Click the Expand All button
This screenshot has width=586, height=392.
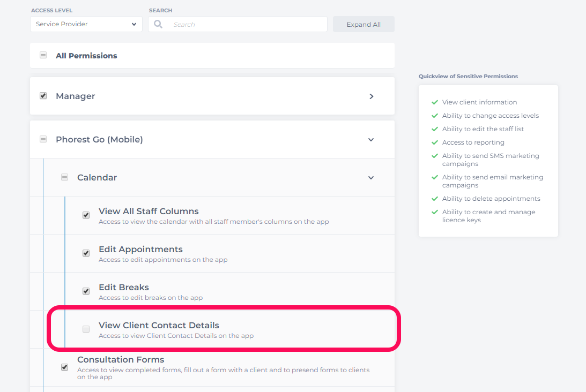pos(364,24)
